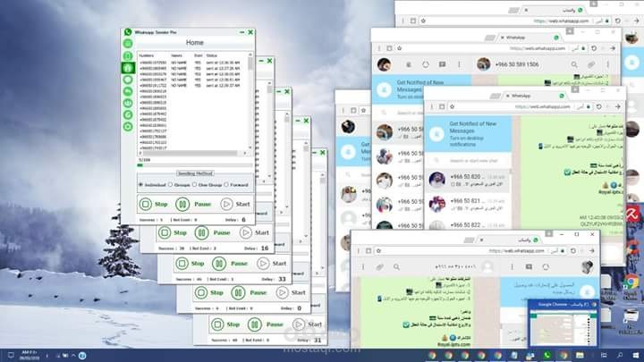Screen dimensions: 644x362
Task: Click the WhatsApp tab in the third Chrome window
Action: tap(534, 96)
